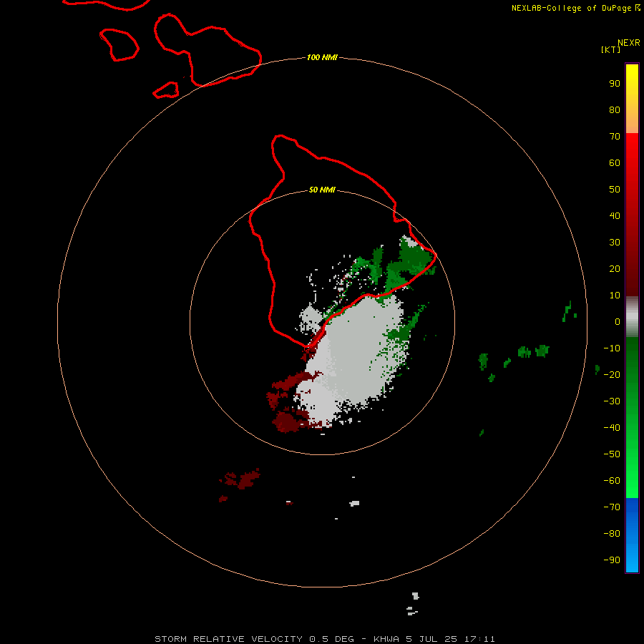
Task: Click the -60 scale label
Action: pyautogui.click(x=612, y=481)
